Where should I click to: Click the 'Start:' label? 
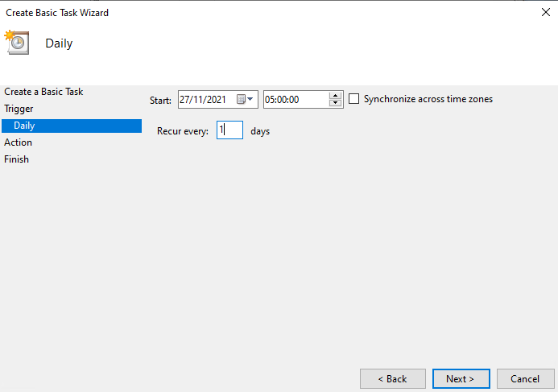click(160, 101)
